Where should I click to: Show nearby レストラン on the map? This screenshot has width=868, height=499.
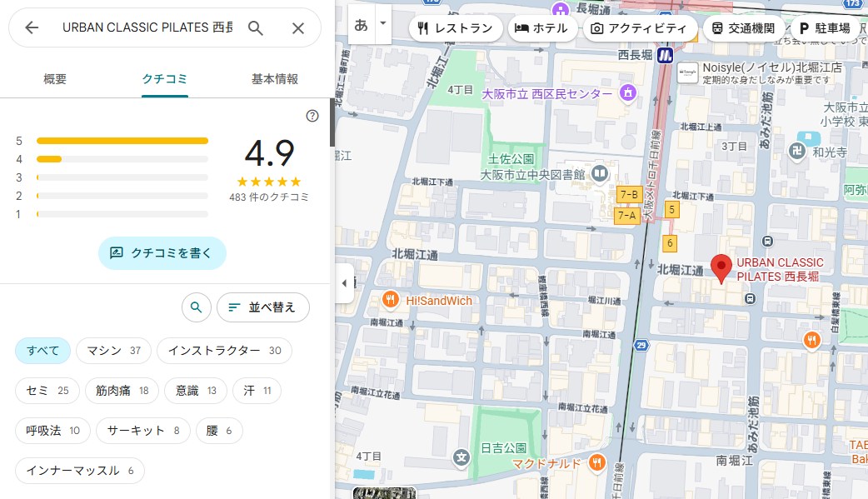click(456, 28)
